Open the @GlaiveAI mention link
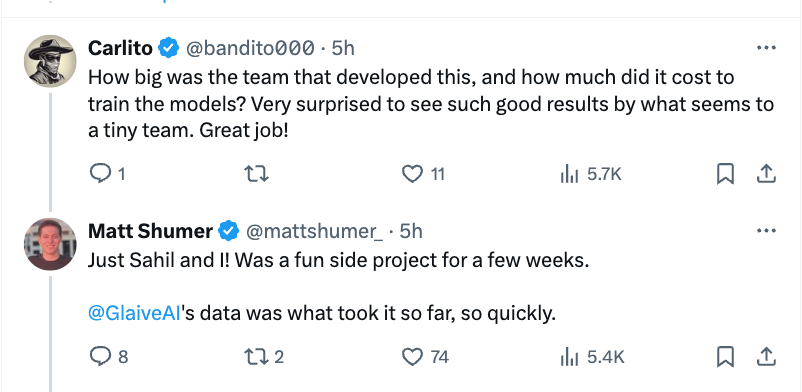802x392 pixels. pyautogui.click(x=135, y=313)
